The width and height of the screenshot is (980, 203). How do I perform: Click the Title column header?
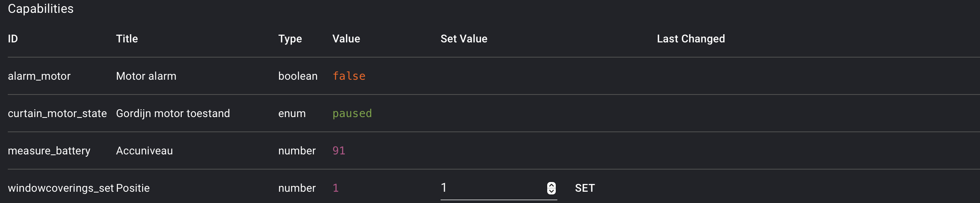tap(127, 39)
